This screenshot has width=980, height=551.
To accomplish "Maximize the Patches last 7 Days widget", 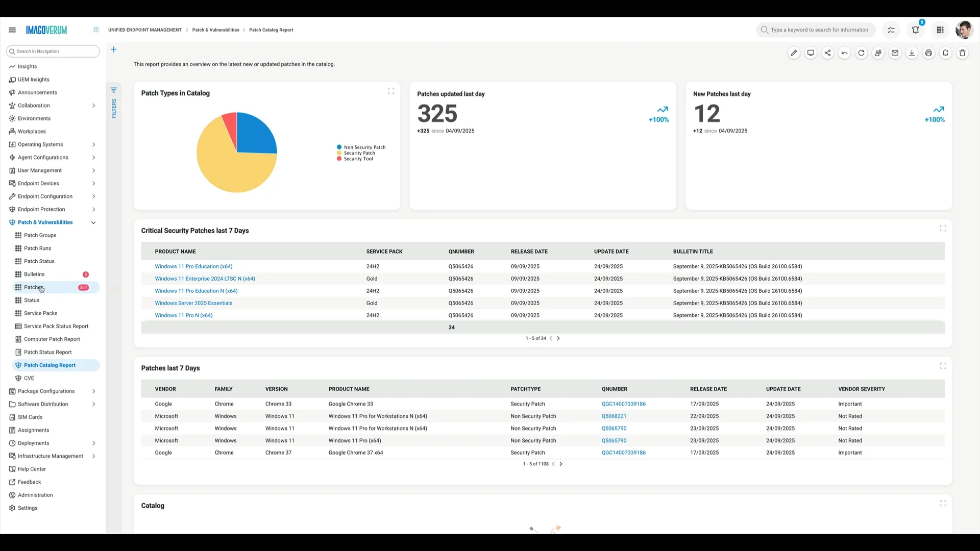I will point(943,366).
